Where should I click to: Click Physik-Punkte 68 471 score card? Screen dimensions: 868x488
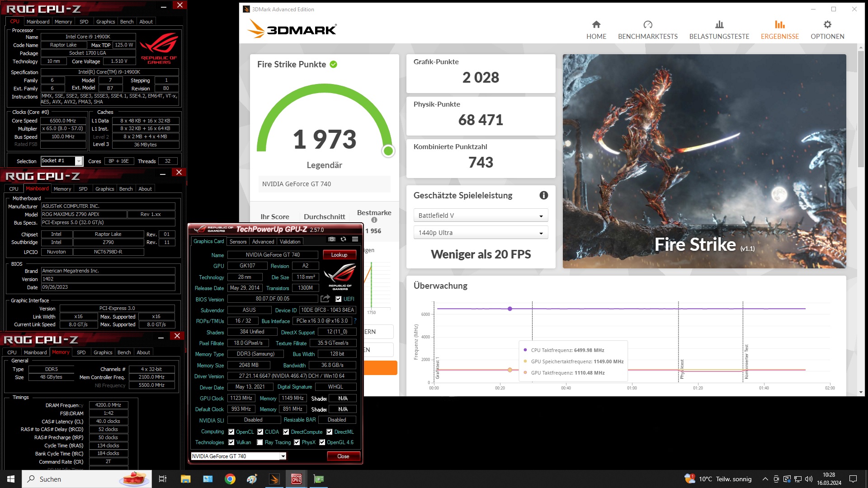tap(481, 116)
